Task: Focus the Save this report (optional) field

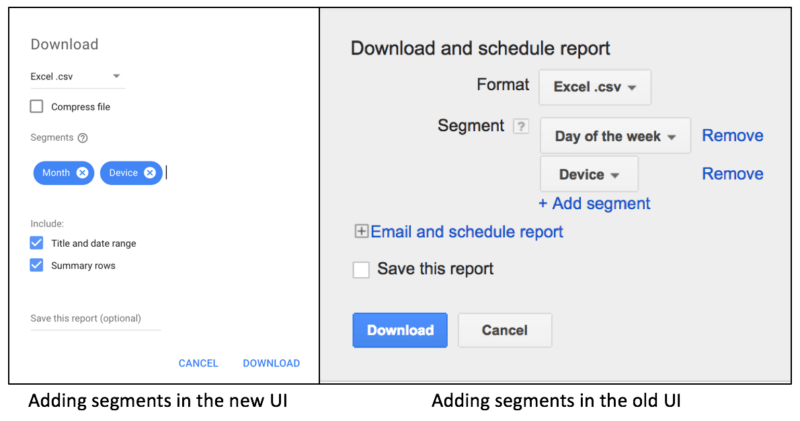Action: 95,319
